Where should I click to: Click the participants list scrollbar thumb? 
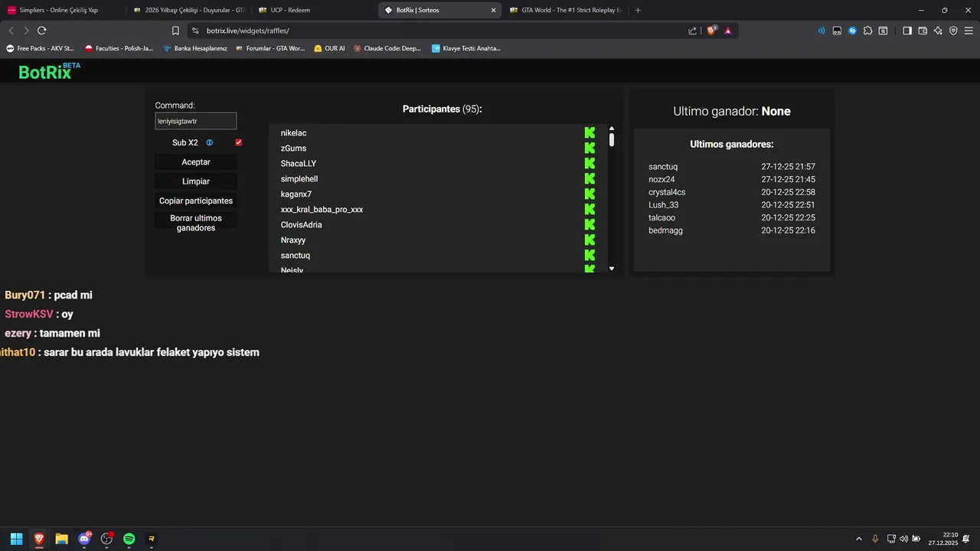[x=612, y=139]
